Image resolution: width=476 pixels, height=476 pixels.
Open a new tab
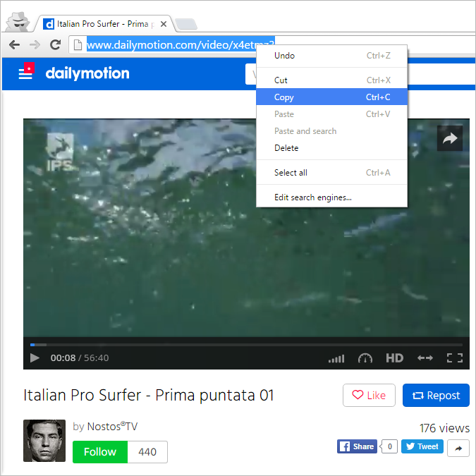(x=186, y=24)
